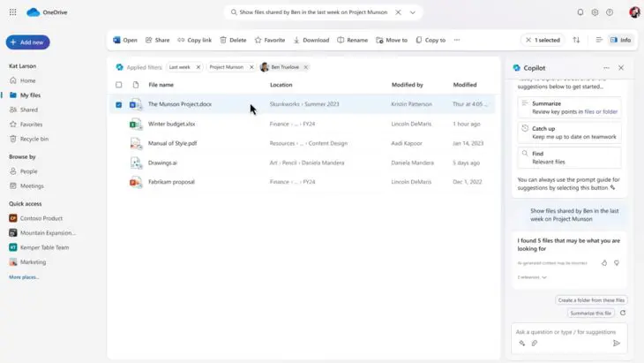Open the selected file with Open
The height and width of the screenshot is (363, 644).
[125, 40]
